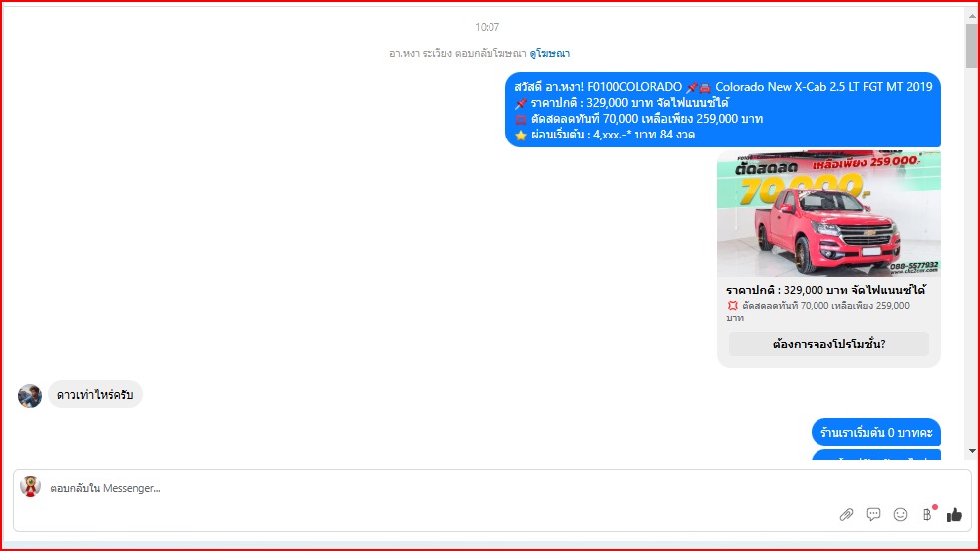Click the blue Colorado New X-Cab promo message
This screenshot has width=980, height=551.
coord(723,110)
